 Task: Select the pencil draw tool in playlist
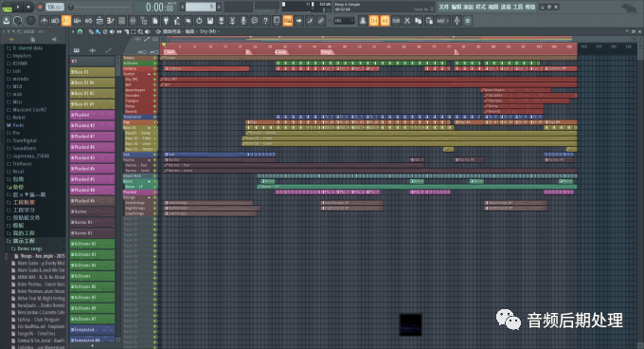[x=91, y=31]
